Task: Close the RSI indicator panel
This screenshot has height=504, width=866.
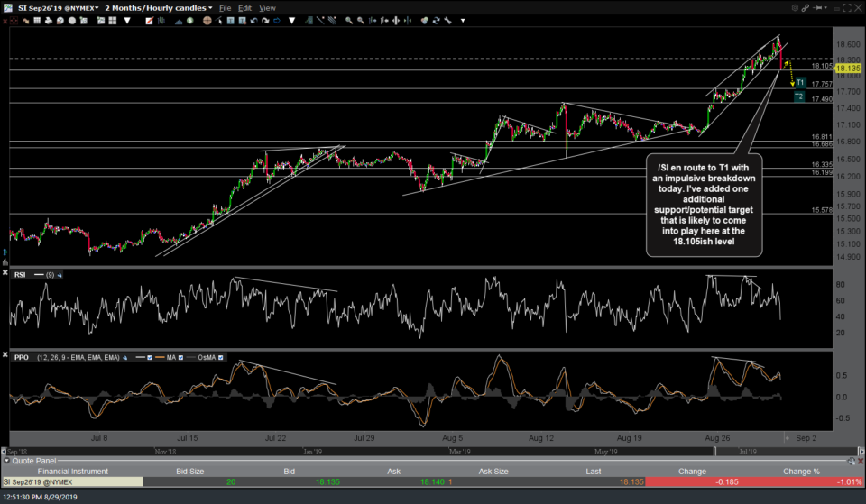Action: [5, 273]
